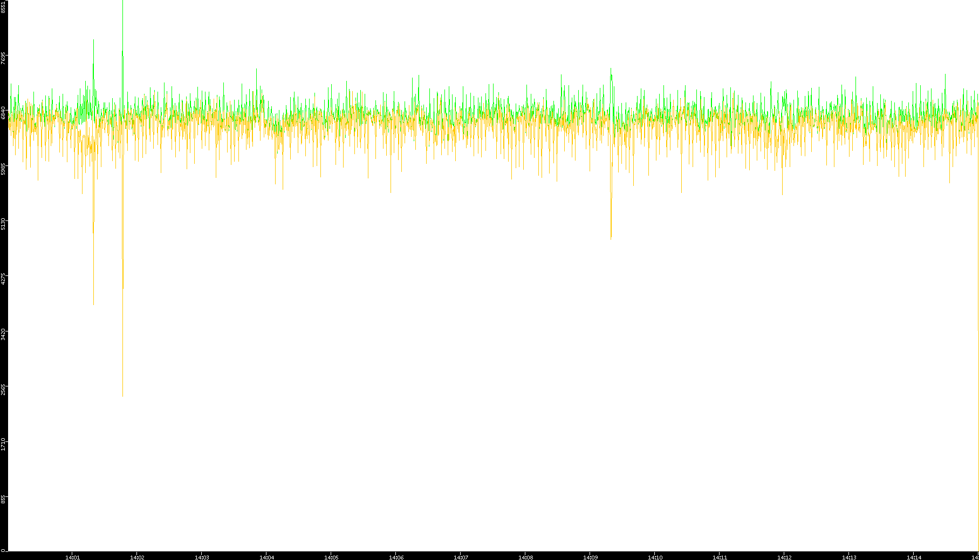Click the 14:03 time axis label
The image size is (979, 560).
(202, 557)
